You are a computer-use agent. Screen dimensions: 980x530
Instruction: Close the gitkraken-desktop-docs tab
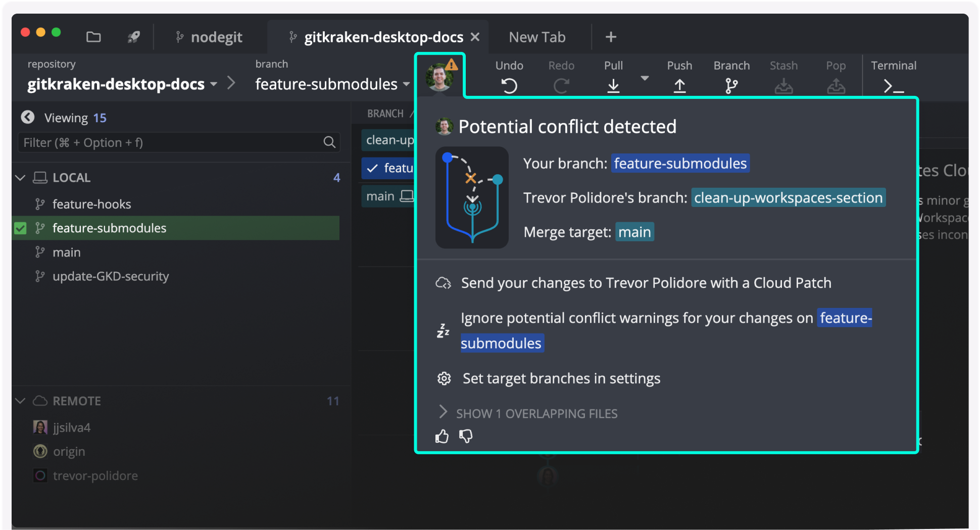coord(475,37)
